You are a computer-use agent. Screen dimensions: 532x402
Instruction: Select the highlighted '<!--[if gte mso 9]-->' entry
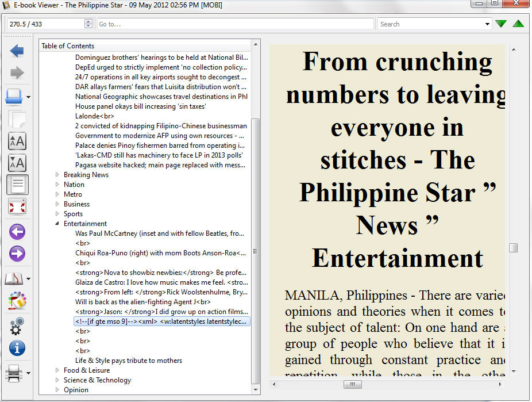coord(162,321)
